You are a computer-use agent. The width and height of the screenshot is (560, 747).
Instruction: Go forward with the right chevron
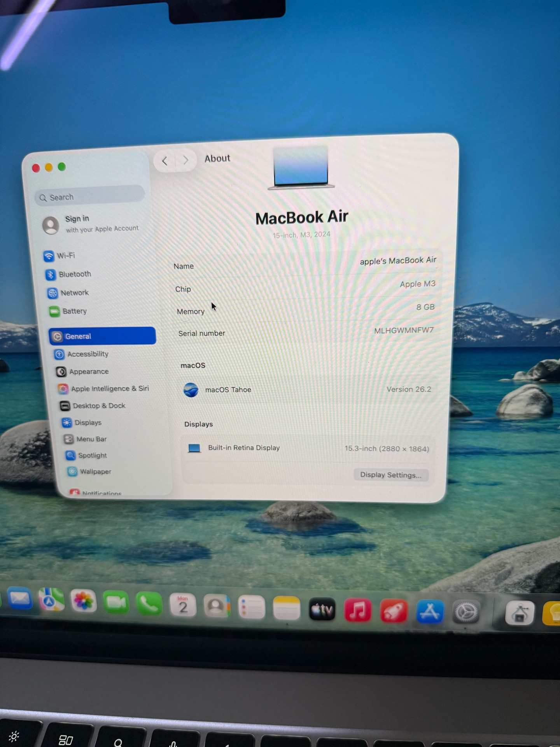coord(185,160)
